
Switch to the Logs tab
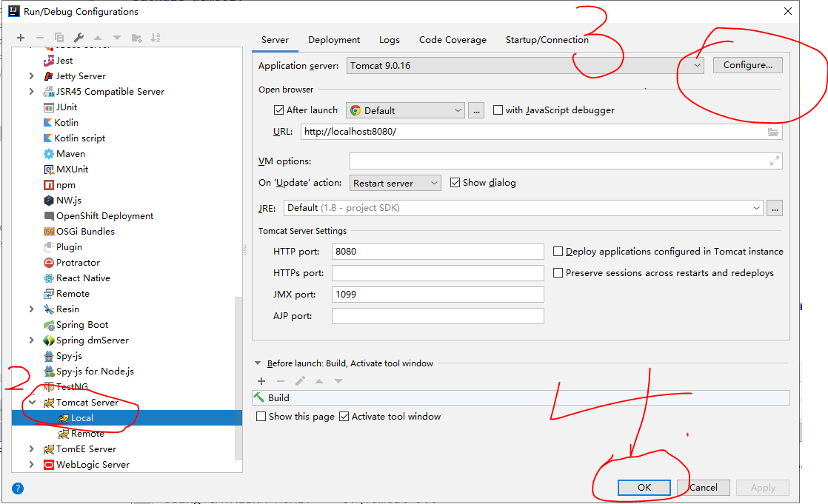point(389,39)
